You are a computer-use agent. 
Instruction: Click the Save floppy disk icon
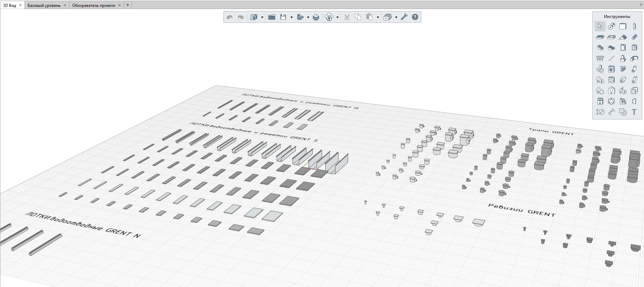283,17
